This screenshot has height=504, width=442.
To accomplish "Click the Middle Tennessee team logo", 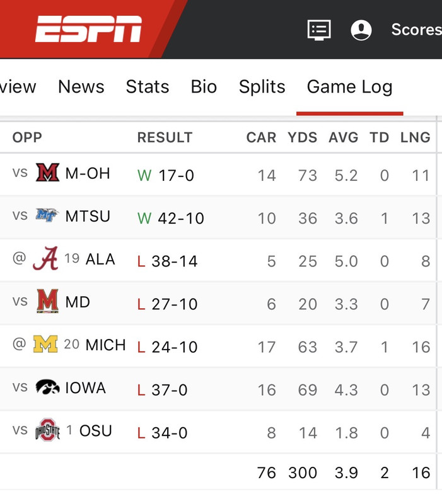I will 47,215.
